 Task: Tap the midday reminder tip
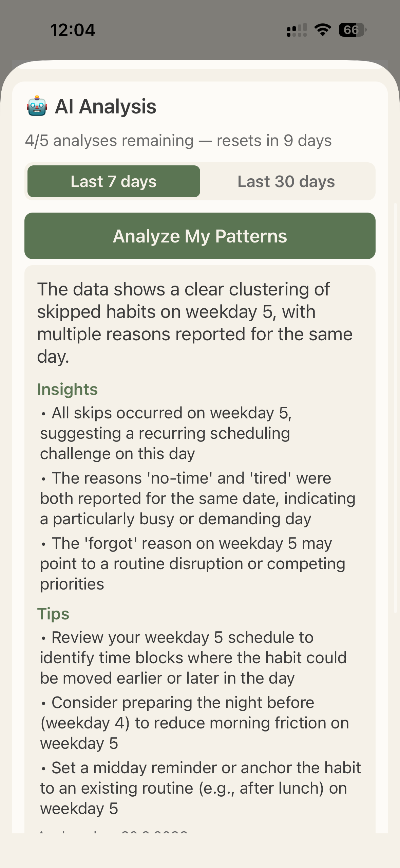(200, 788)
